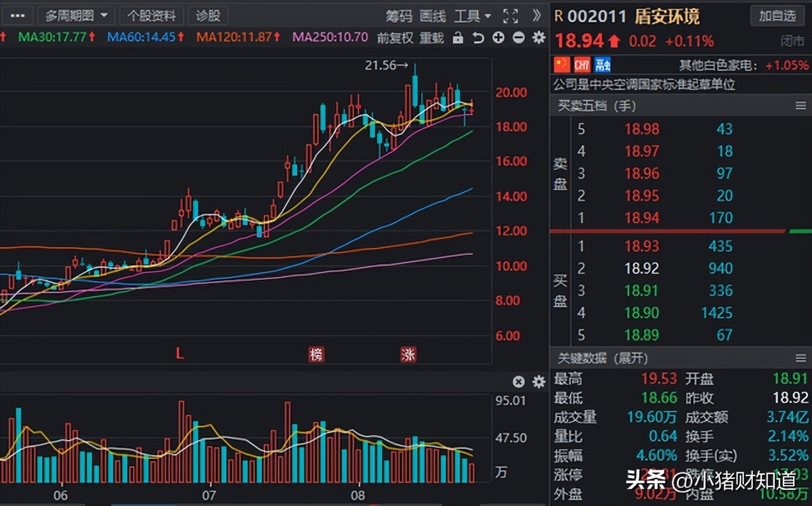Close the volume sub-chart panel
This screenshot has width=812, height=506.
[518, 382]
